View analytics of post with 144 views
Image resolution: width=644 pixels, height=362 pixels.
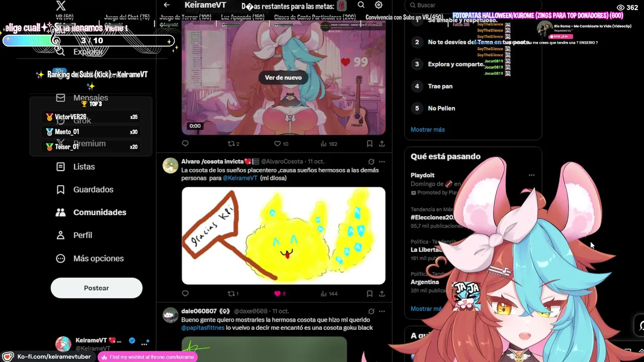pos(329,294)
